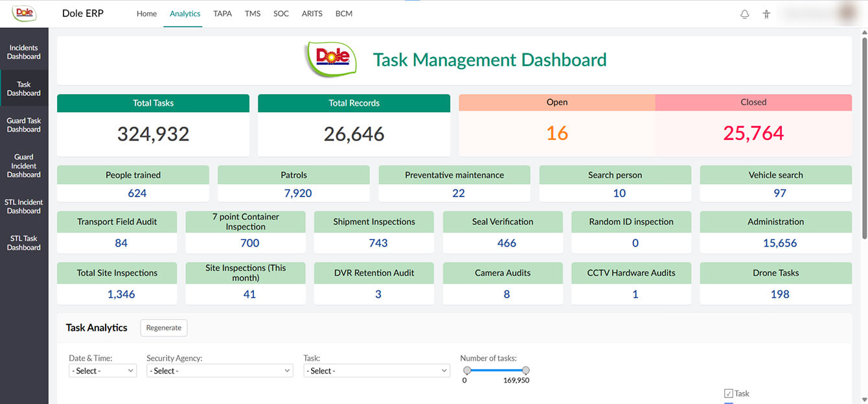The width and height of the screenshot is (868, 404).
Task: Click the Total Site Inspections value 1,346
Action: tap(121, 294)
